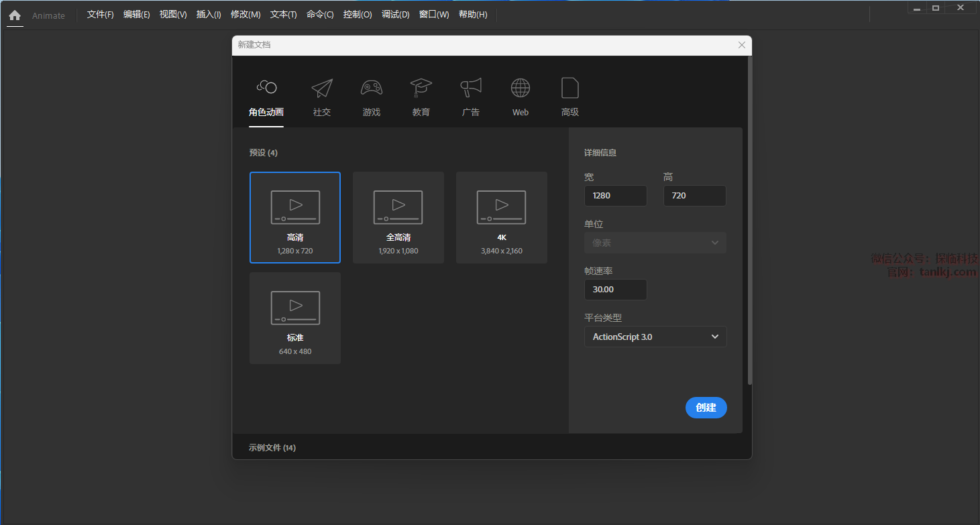Choose the 4K 3840 x 2160 preset
The width and height of the screenshot is (980, 525).
pos(502,217)
